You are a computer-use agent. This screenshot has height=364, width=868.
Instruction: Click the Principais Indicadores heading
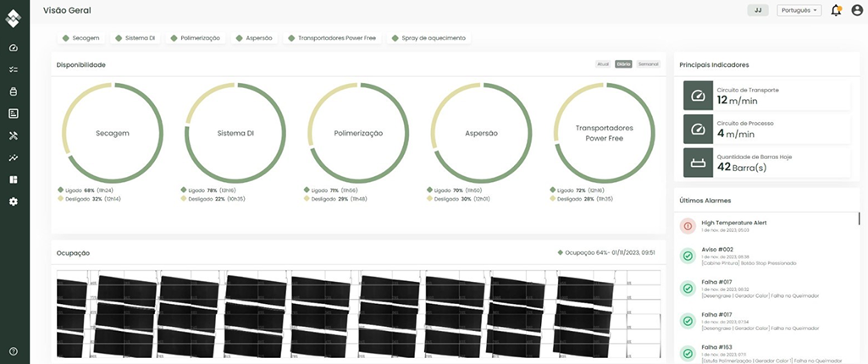pyautogui.click(x=714, y=64)
